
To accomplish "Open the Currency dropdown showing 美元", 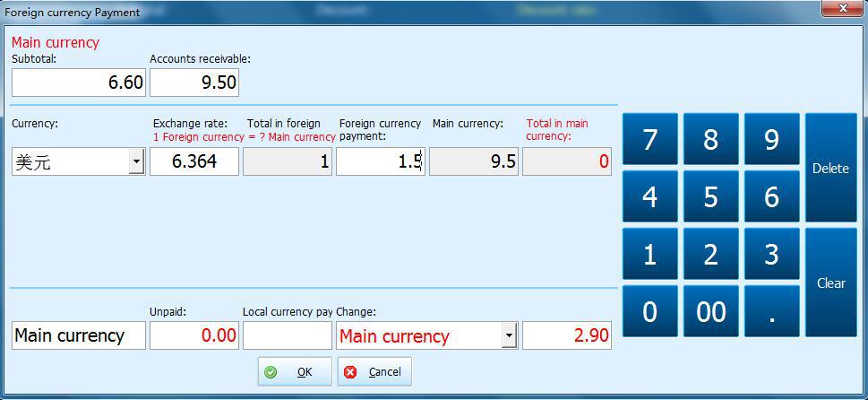I will [79, 161].
